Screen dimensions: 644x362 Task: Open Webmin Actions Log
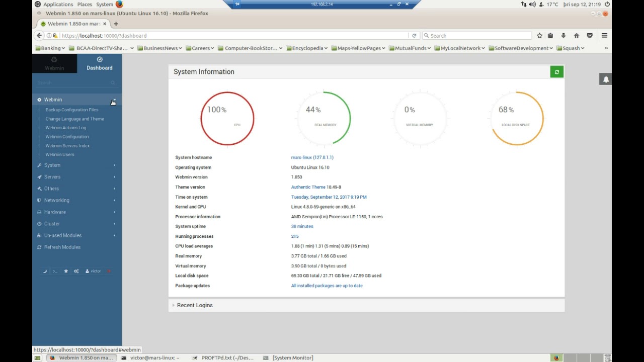pyautogui.click(x=65, y=128)
